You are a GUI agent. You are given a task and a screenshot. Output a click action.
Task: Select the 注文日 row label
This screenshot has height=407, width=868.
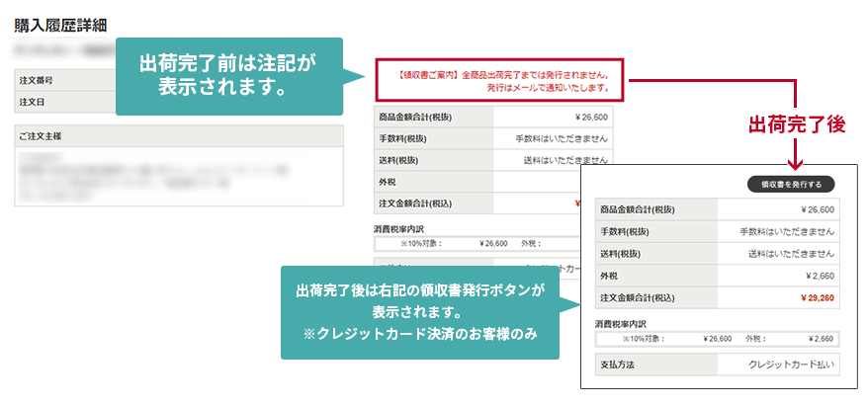click(x=32, y=102)
